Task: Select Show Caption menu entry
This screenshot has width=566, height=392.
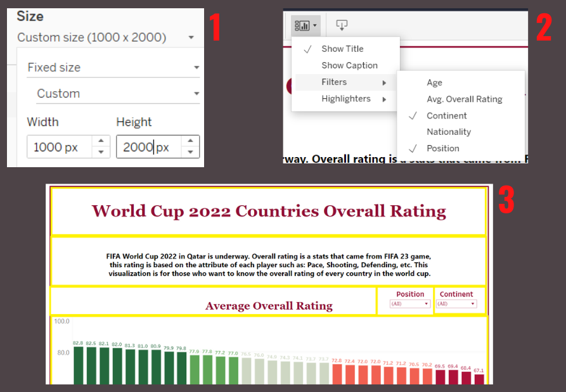Action: click(349, 65)
